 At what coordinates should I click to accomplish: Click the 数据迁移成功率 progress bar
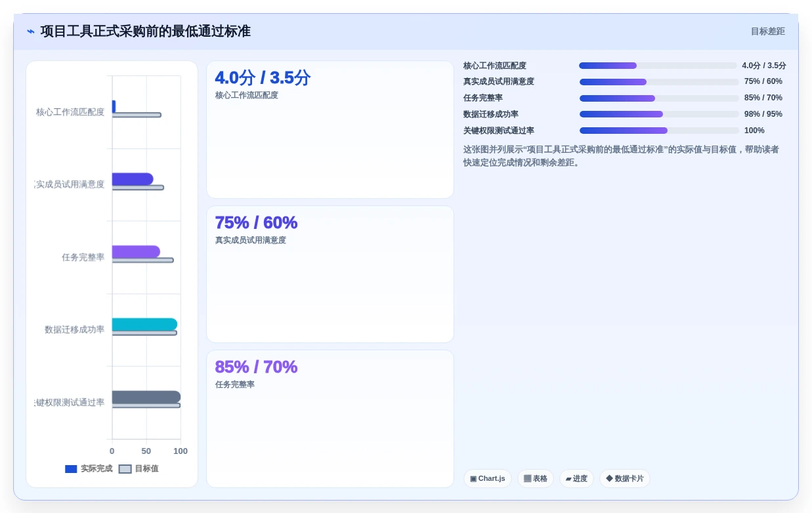click(x=659, y=114)
